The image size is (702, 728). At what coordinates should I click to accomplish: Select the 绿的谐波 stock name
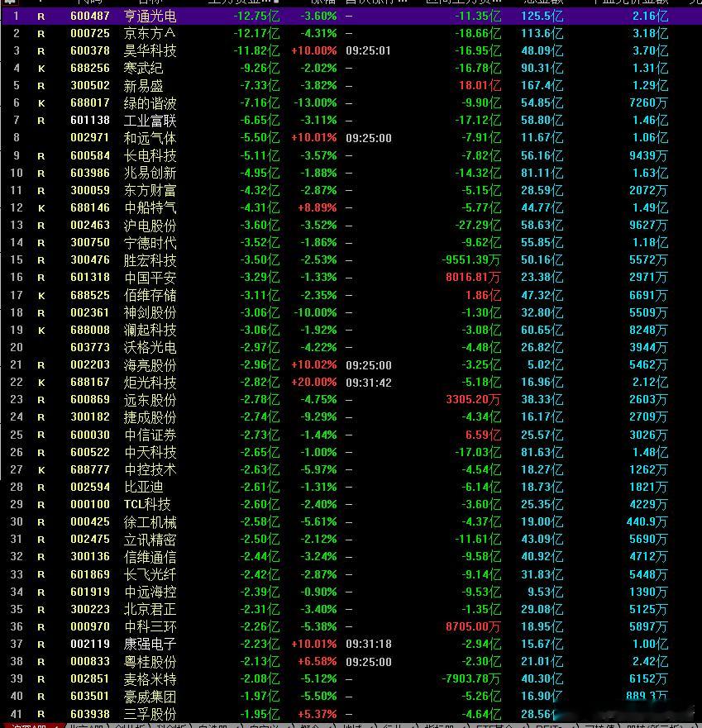[150, 103]
